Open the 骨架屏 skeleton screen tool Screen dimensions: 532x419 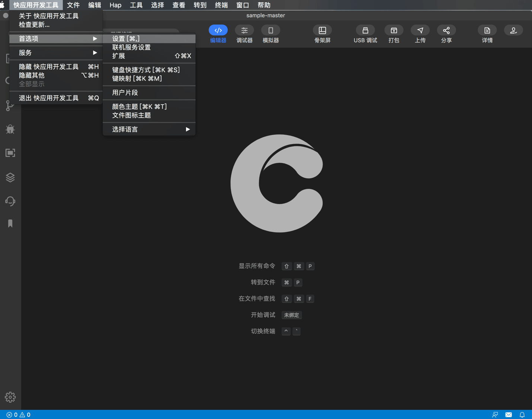(322, 31)
